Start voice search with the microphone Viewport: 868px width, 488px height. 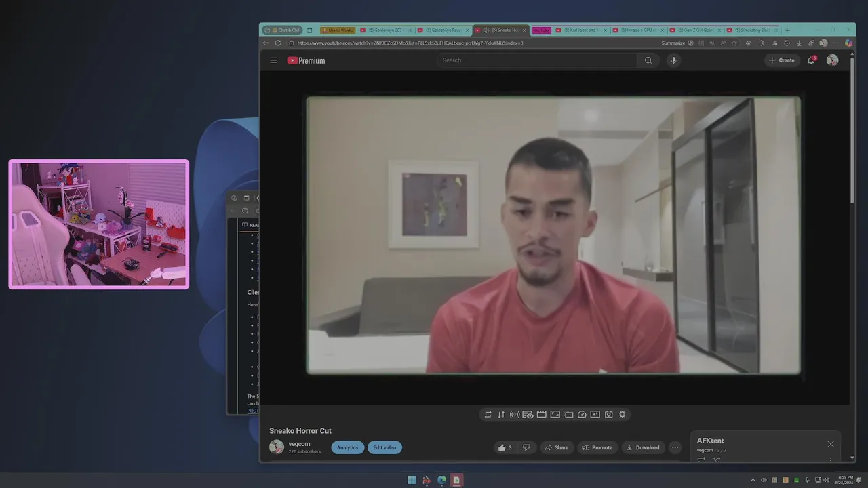pos(673,60)
